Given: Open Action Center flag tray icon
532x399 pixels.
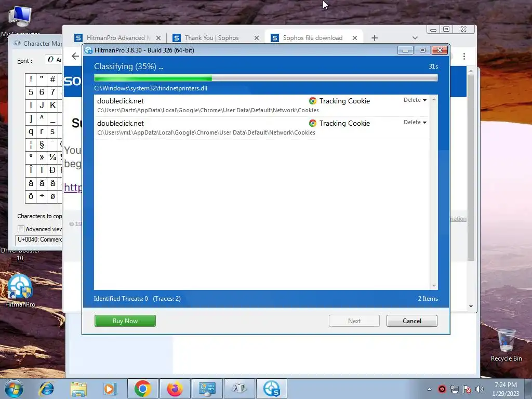Looking at the screenshot, I should [467, 389].
